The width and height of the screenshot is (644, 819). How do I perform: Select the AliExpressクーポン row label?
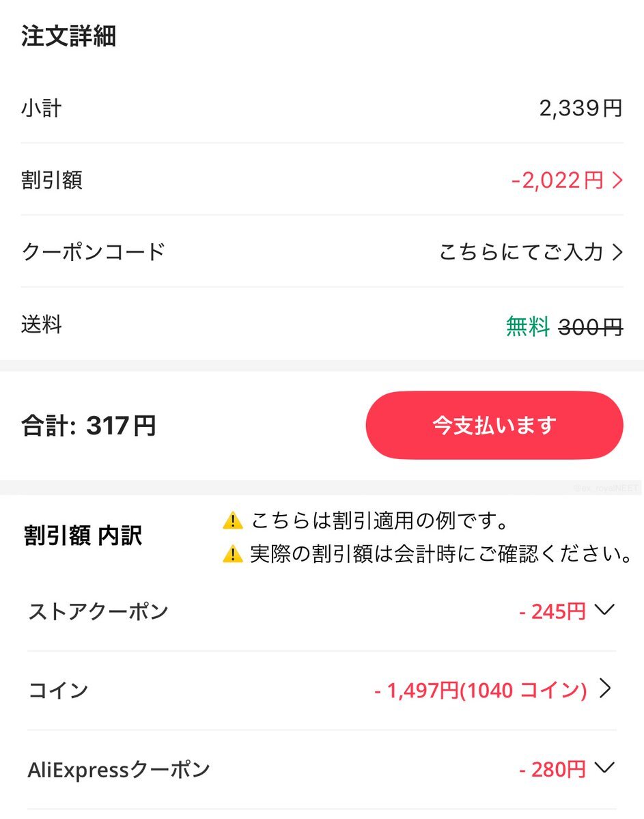pos(119,769)
